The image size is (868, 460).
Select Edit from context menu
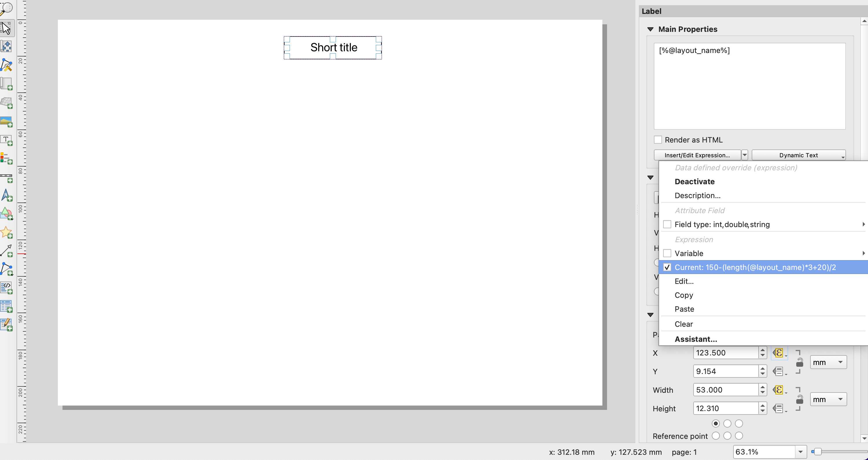(684, 281)
